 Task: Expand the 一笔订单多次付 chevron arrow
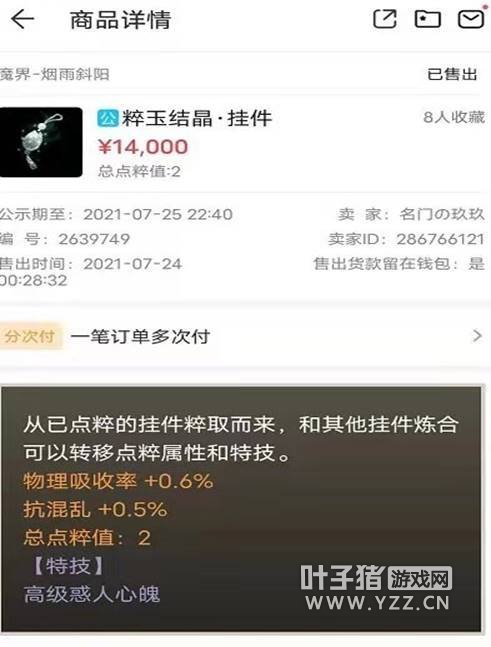coord(477,336)
